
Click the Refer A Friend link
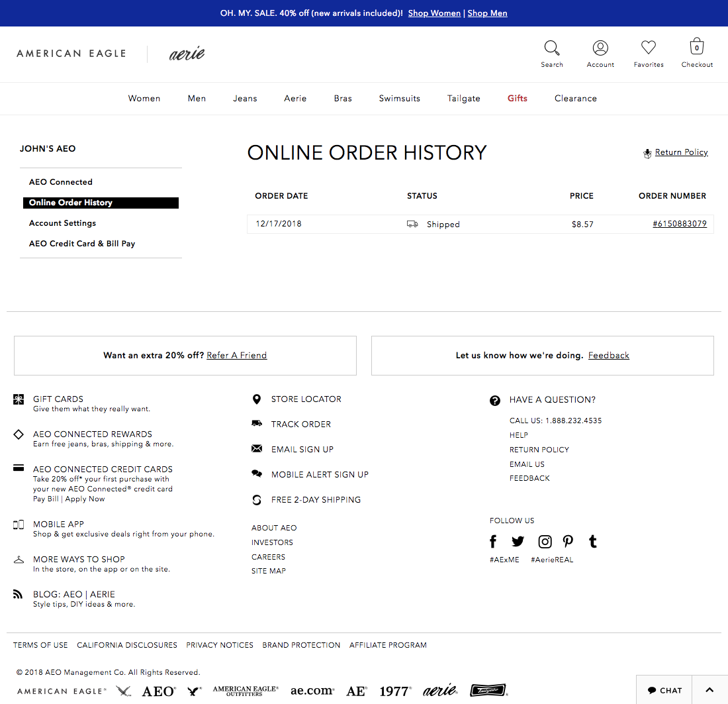click(x=236, y=355)
